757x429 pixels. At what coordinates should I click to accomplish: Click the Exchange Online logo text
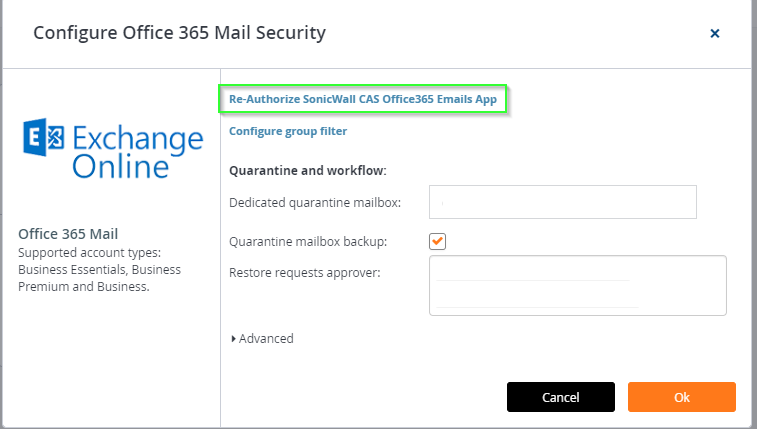[138, 152]
